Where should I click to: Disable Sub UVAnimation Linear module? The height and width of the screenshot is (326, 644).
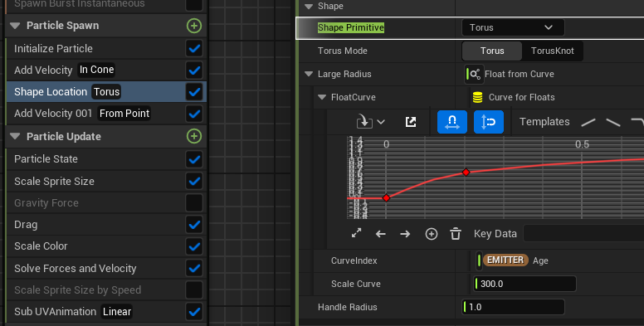point(194,312)
